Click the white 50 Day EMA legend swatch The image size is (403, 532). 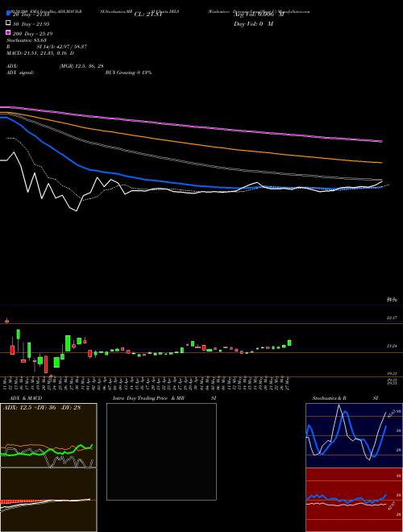[9, 23]
